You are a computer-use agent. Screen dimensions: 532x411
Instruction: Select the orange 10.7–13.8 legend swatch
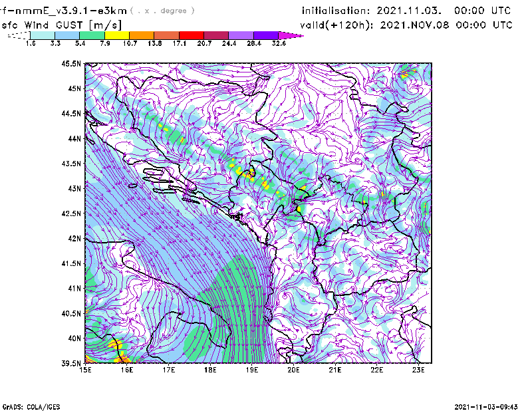pyautogui.click(x=142, y=35)
